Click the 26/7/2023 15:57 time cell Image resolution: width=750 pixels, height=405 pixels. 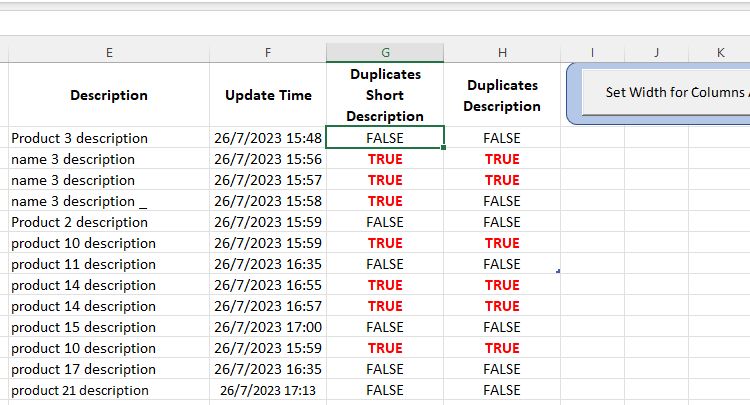(x=268, y=180)
